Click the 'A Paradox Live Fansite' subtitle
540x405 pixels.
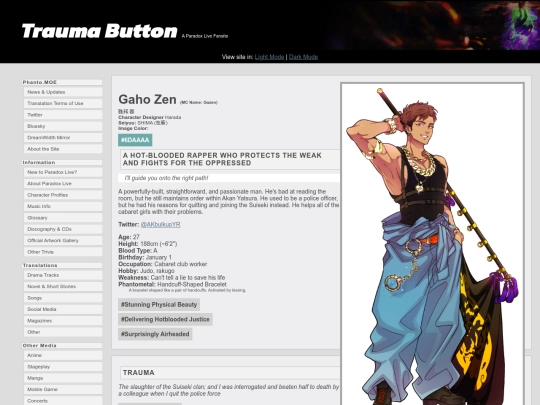205,36
